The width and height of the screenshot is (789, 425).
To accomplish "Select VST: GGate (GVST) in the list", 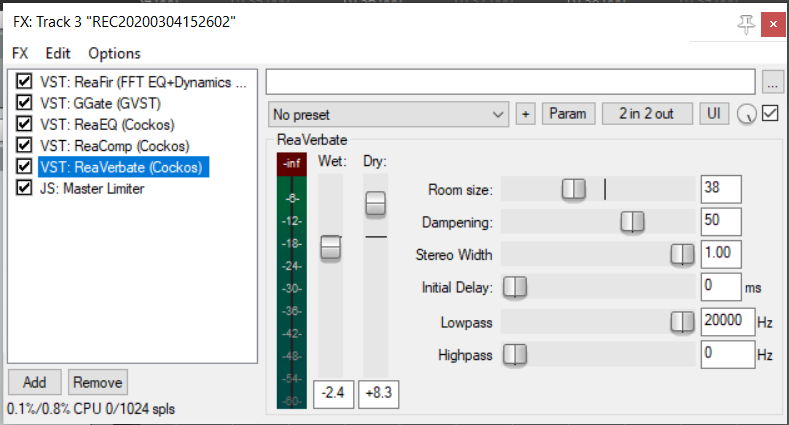I will pos(100,103).
